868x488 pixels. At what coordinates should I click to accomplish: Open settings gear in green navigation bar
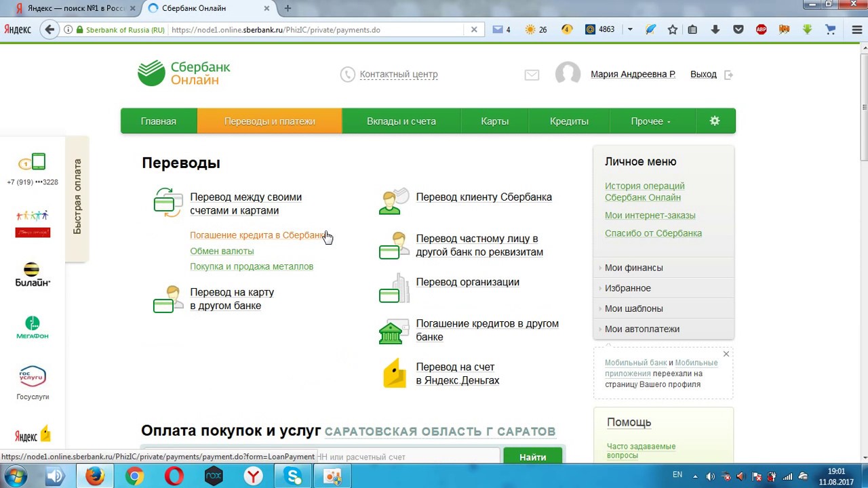coord(715,121)
